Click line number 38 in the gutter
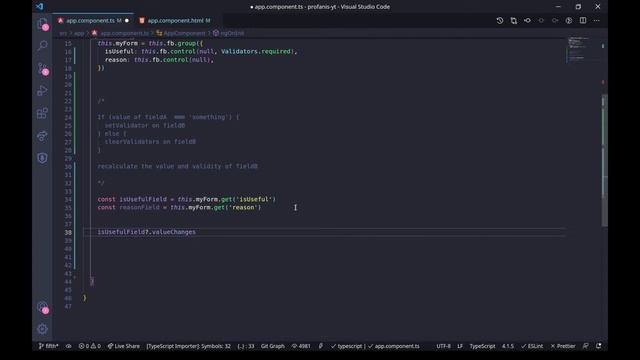This screenshot has width=640, height=360. coord(68,232)
